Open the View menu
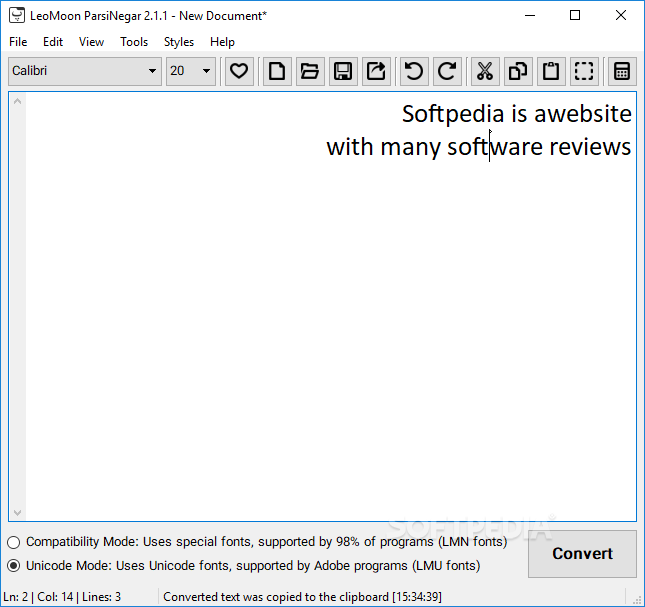The width and height of the screenshot is (645, 607). (x=91, y=42)
